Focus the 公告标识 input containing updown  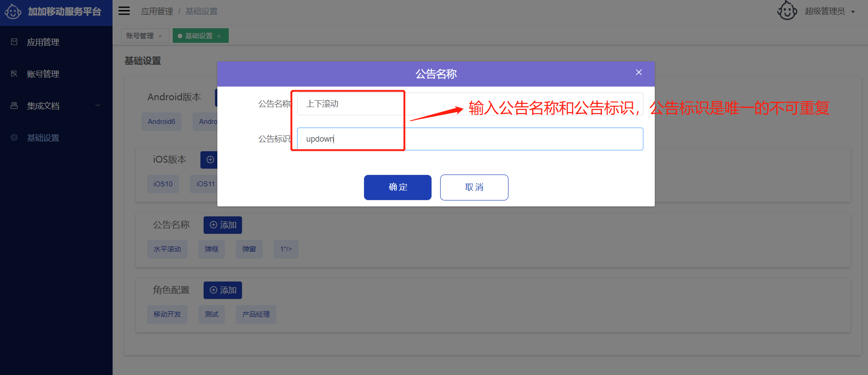click(469, 139)
